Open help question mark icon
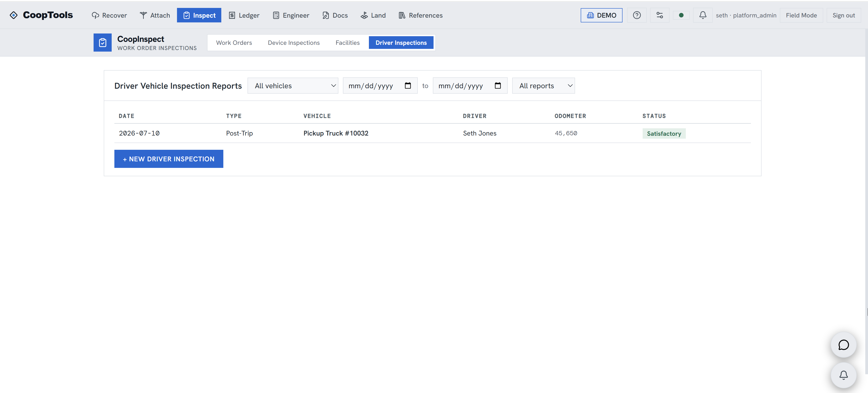 coord(637,15)
